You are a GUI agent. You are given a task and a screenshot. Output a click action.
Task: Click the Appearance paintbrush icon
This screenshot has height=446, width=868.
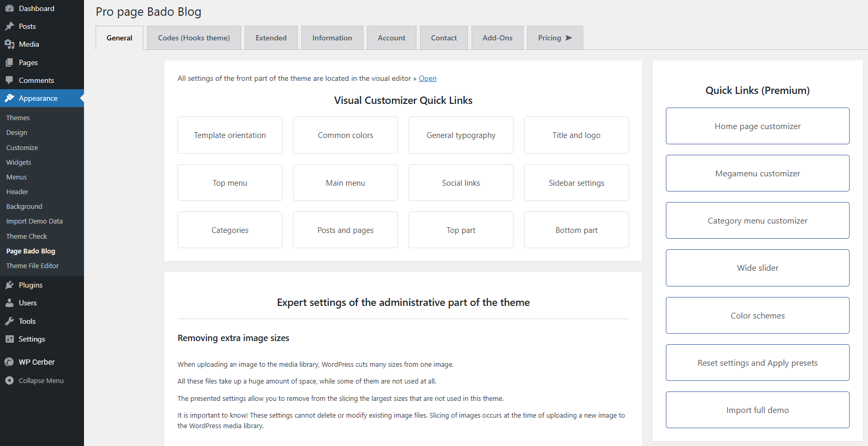pyautogui.click(x=9, y=98)
